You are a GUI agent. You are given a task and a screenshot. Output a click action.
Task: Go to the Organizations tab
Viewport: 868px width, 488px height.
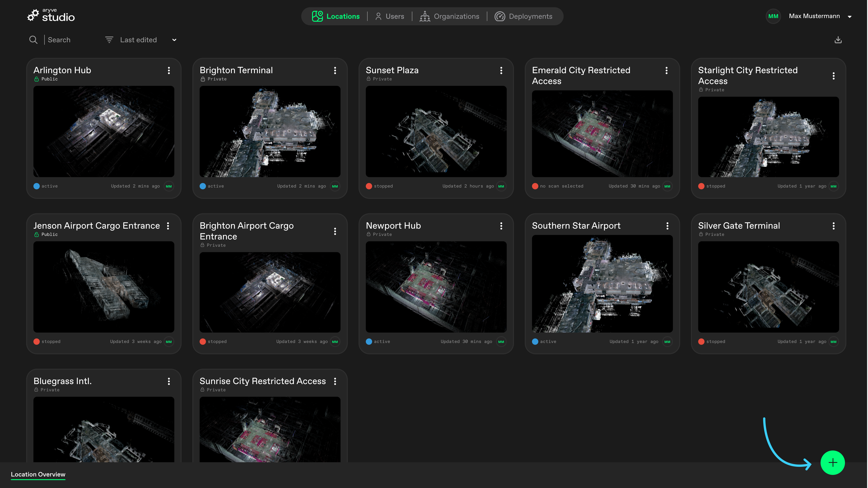click(x=450, y=16)
